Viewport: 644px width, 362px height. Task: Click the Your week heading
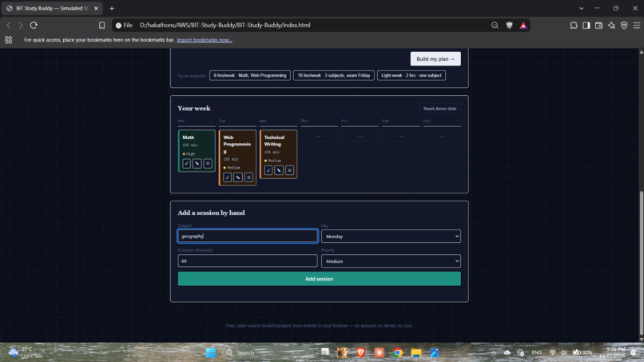[x=194, y=108]
